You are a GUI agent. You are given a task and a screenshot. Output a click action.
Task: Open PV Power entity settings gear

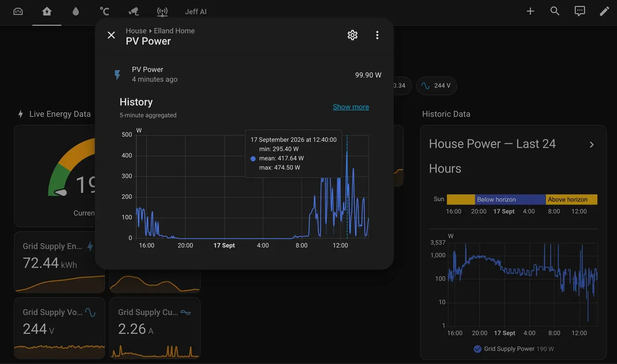click(x=353, y=35)
